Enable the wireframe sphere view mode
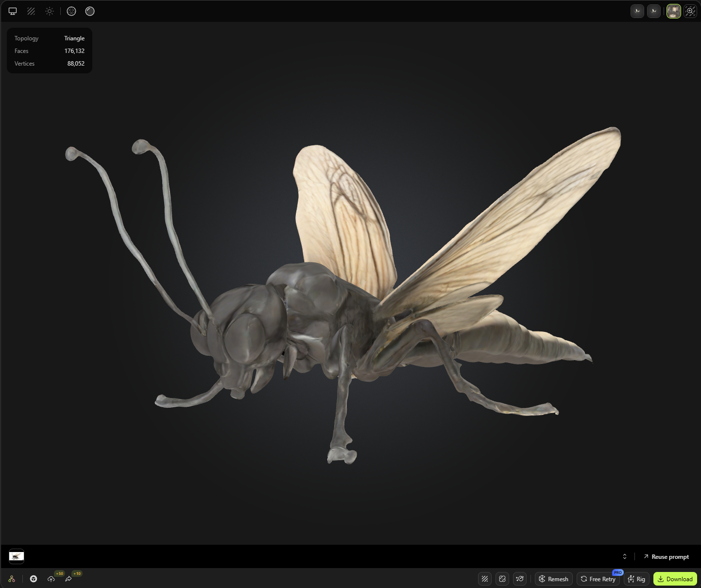The image size is (701, 588). 71,11
